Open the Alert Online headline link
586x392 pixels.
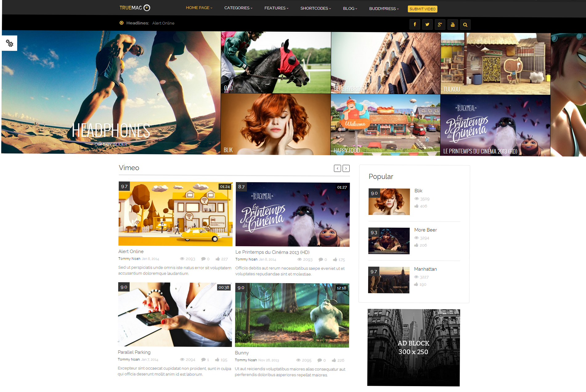tap(163, 23)
